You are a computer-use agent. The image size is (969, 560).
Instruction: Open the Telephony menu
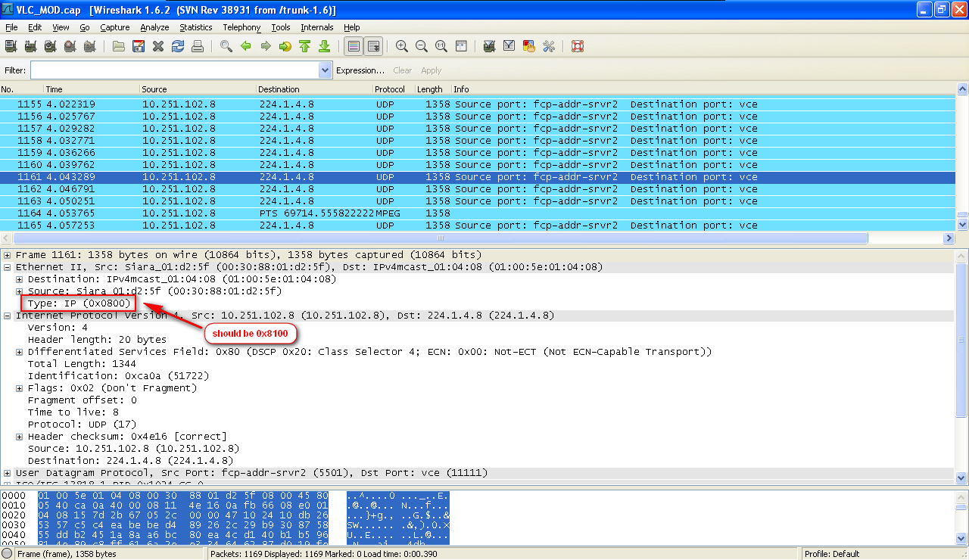[x=241, y=27]
